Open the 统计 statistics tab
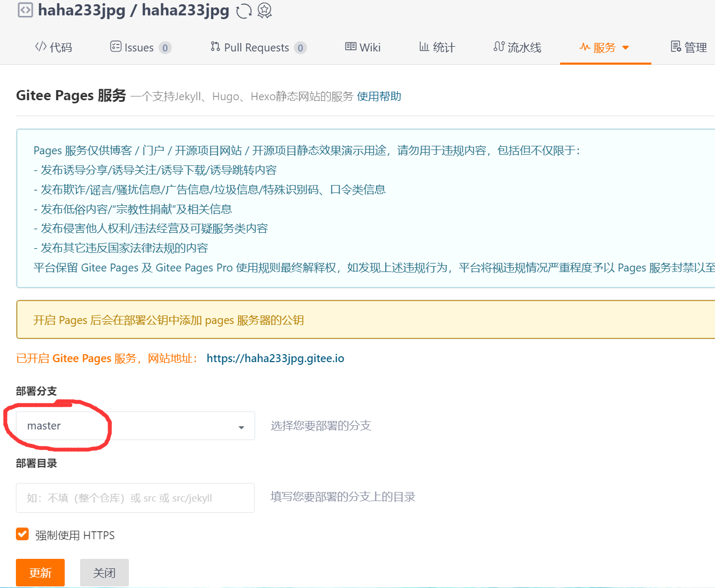This screenshot has width=715, height=588. point(437,47)
